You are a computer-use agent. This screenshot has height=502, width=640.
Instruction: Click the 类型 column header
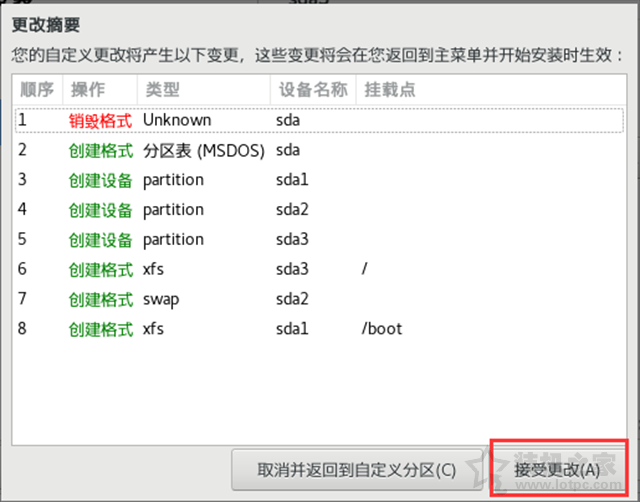coord(204,89)
